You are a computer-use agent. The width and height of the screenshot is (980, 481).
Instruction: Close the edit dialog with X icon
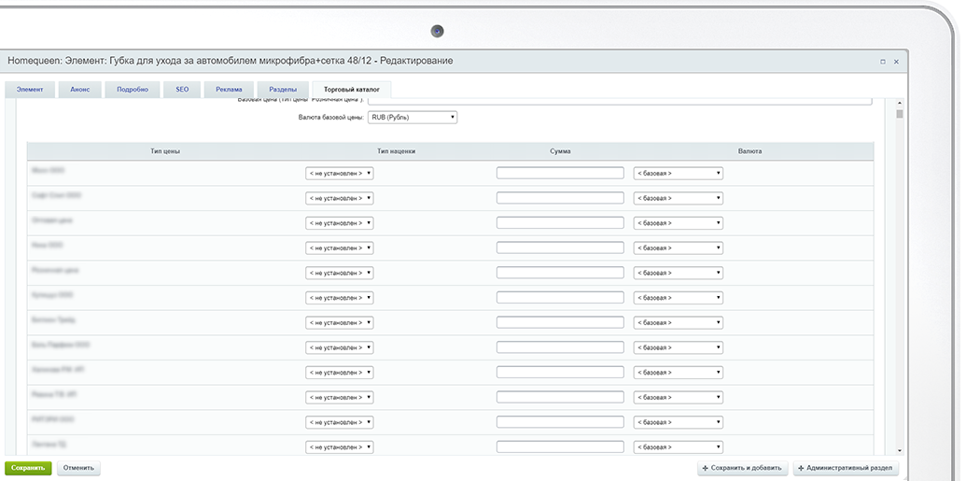896,62
